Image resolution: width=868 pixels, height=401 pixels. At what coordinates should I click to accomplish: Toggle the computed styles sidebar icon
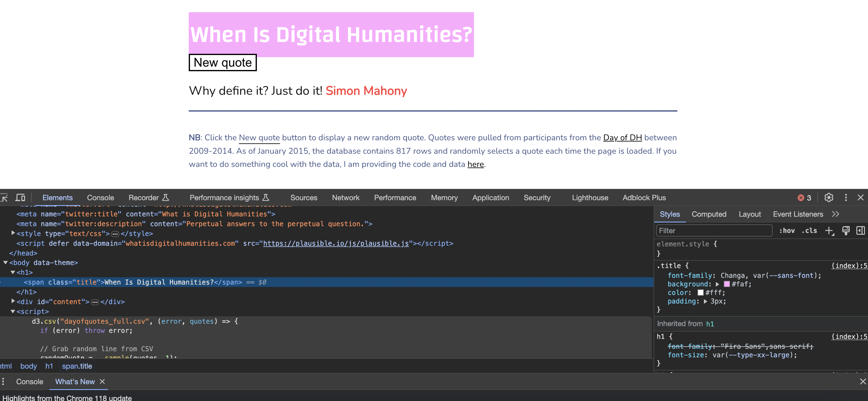click(x=860, y=231)
